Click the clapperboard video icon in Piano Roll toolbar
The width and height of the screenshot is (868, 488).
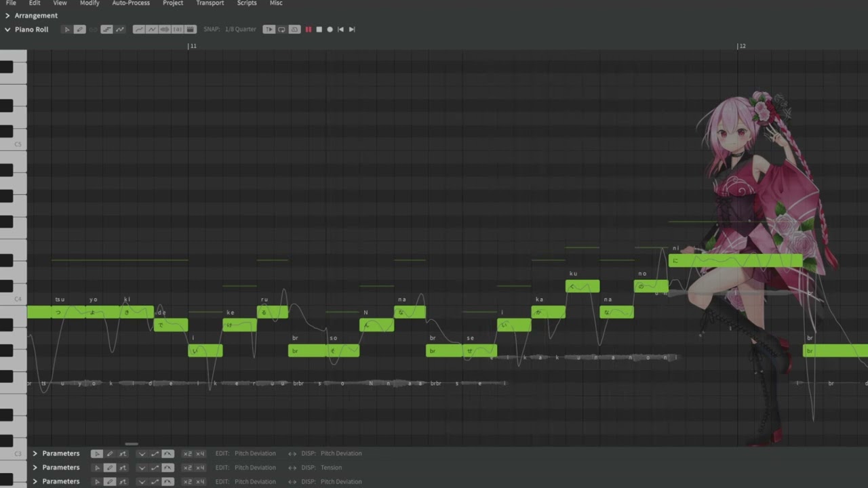pos(191,29)
